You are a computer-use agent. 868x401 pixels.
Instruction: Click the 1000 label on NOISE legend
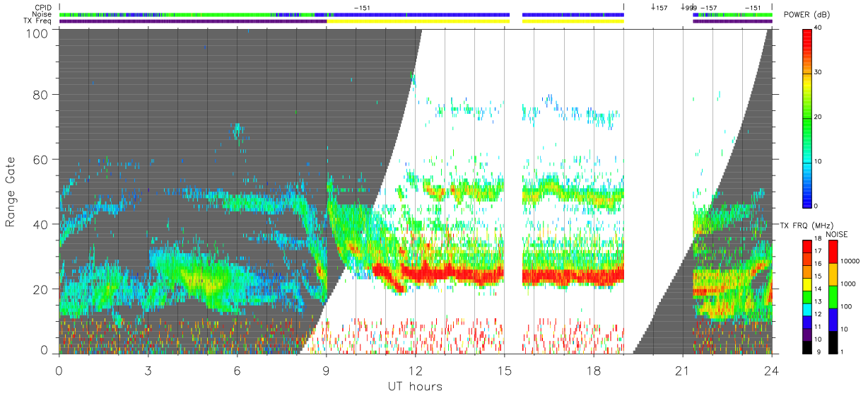(849, 285)
